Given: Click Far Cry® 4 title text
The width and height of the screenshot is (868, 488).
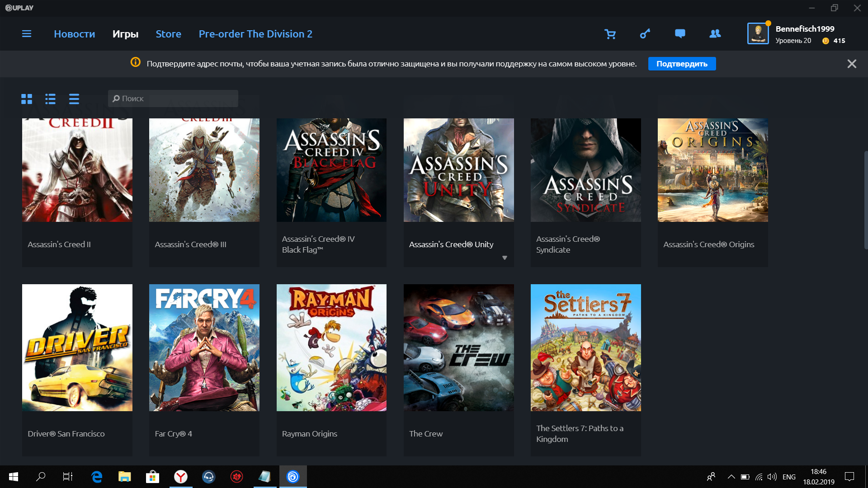Looking at the screenshot, I should click(x=173, y=434).
